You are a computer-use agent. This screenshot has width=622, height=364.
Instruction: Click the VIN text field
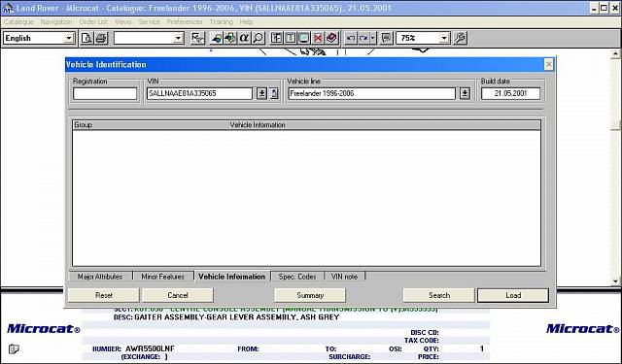pyautogui.click(x=199, y=94)
